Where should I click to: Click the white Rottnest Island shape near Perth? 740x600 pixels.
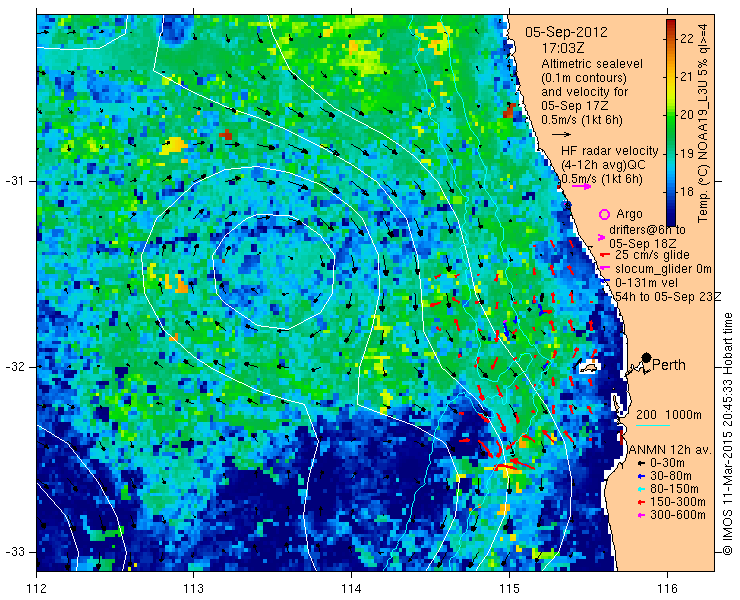[589, 367]
